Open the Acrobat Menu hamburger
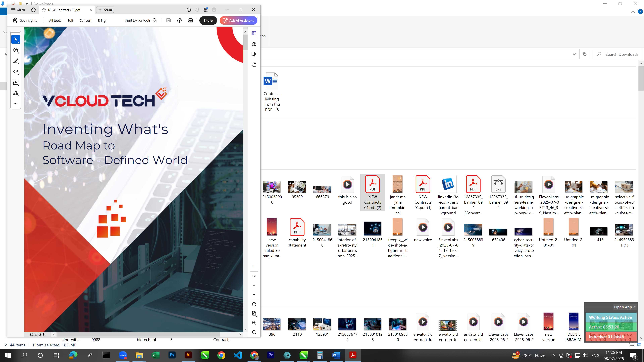Image resolution: width=644 pixels, height=362 pixels. click(x=18, y=10)
